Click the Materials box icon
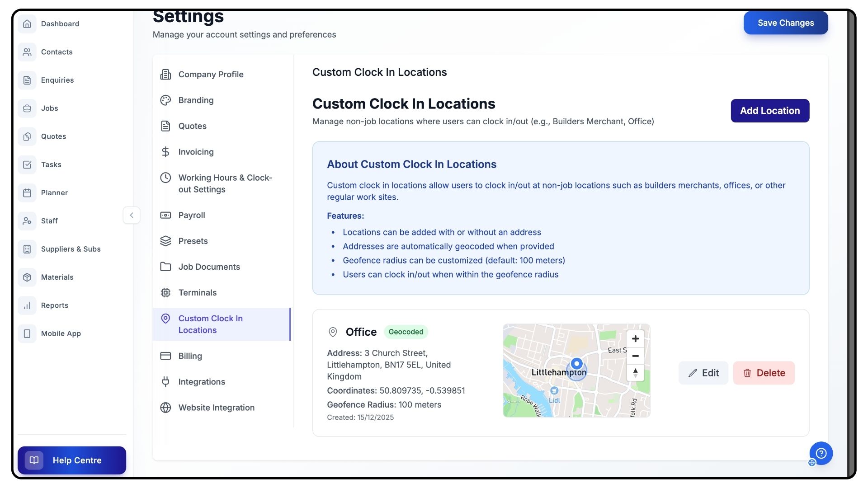 click(27, 277)
